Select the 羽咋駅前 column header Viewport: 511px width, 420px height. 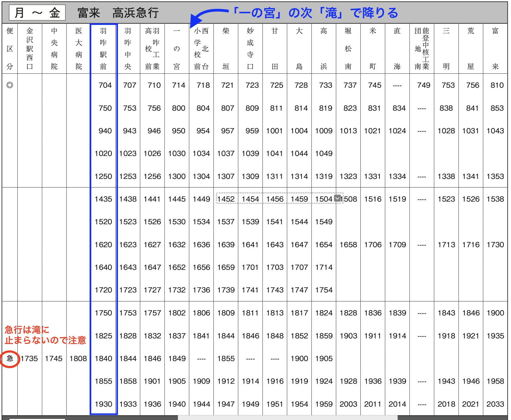[x=103, y=49]
